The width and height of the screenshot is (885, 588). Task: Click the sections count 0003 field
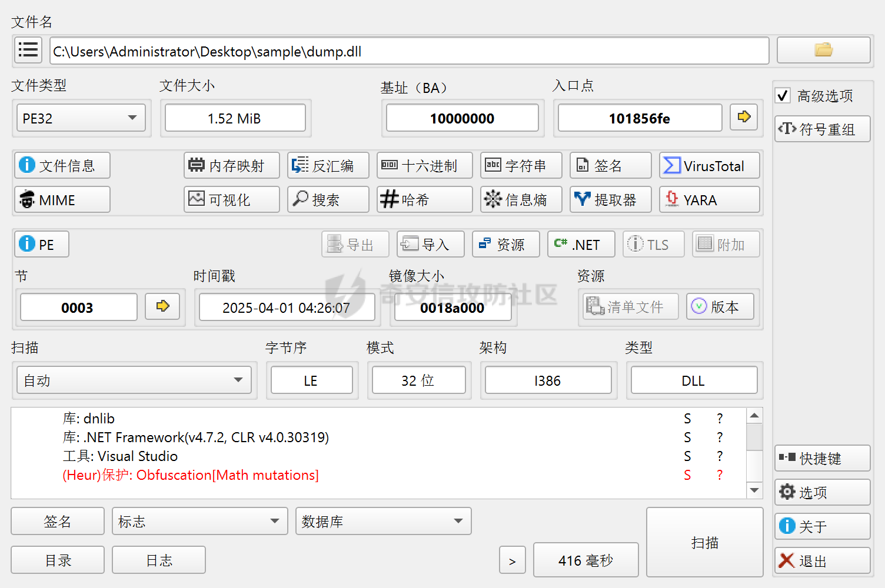79,307
